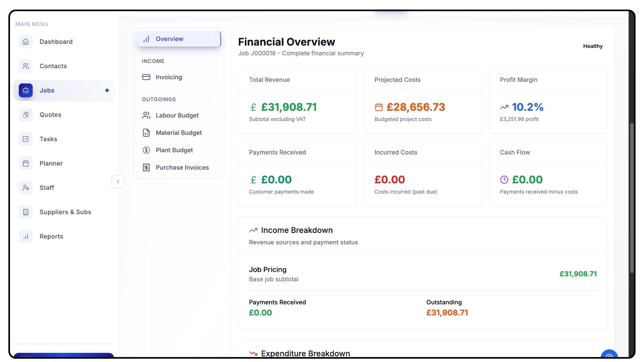Image resolution: width=644 pixels, height=362 pixels.
Task: Open the Invoicing section
Action: pos(169,77)
